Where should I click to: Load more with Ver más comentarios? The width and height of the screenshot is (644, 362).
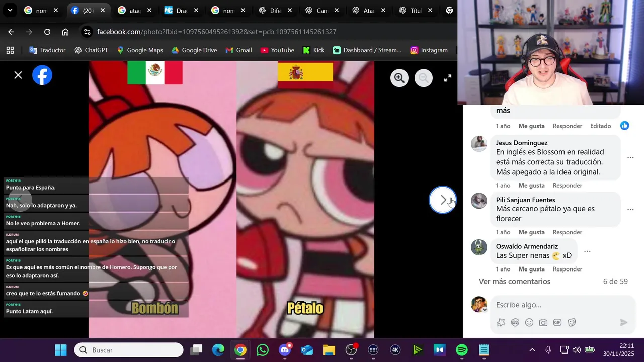(515, 282)
